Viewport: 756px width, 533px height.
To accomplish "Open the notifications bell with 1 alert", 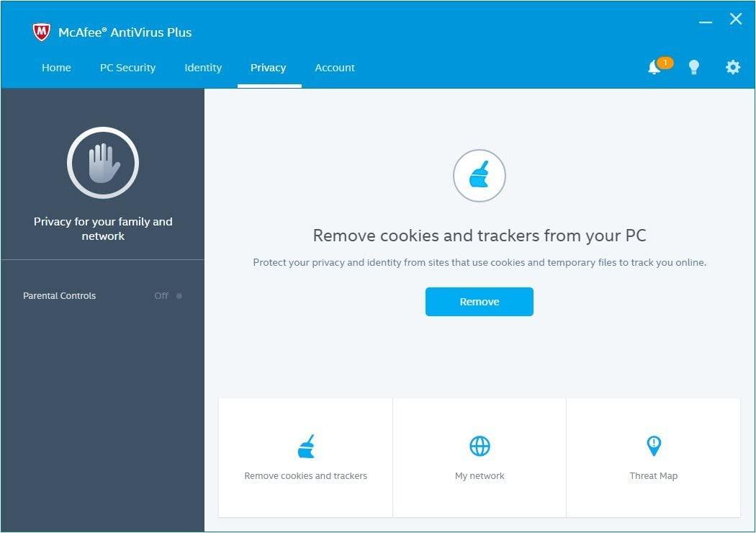I will [654, 67].
